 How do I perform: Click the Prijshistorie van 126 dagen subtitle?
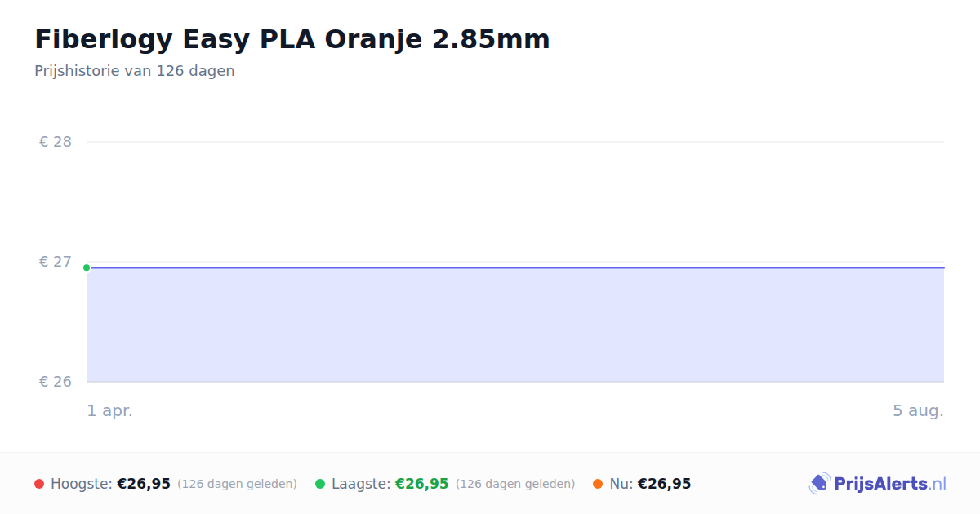pyautogui.click(x=135, y=71)
